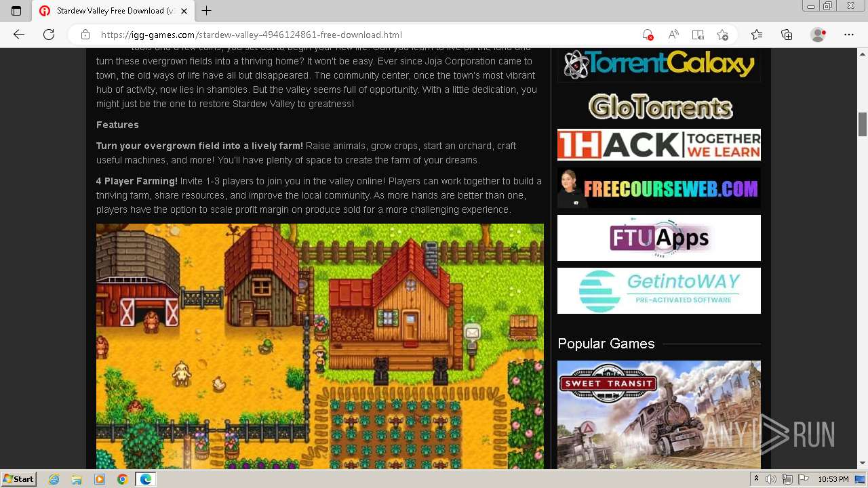This screenshot has height=488, width=868.
Task: Open the Favorites list
Action: pos(757,35)
